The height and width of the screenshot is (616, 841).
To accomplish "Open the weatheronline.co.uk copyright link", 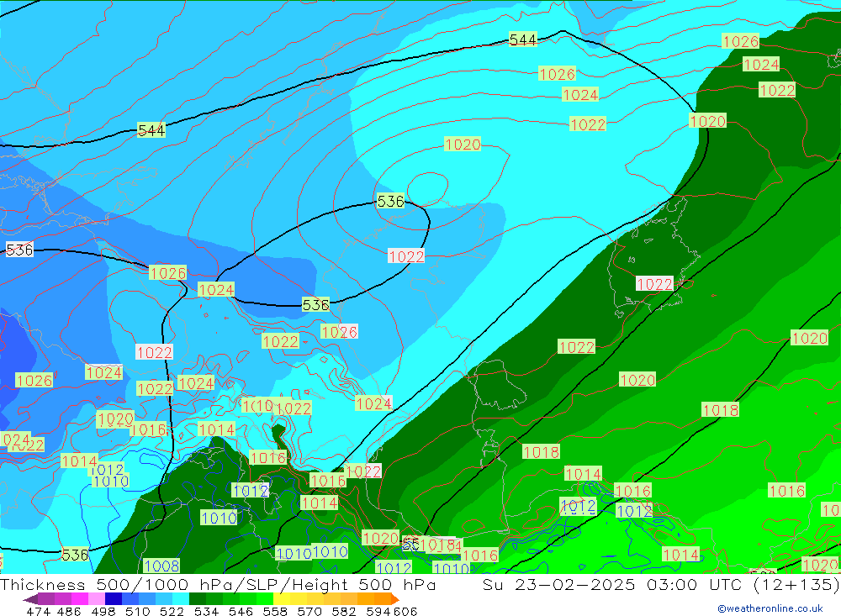I will coord(770,608).
